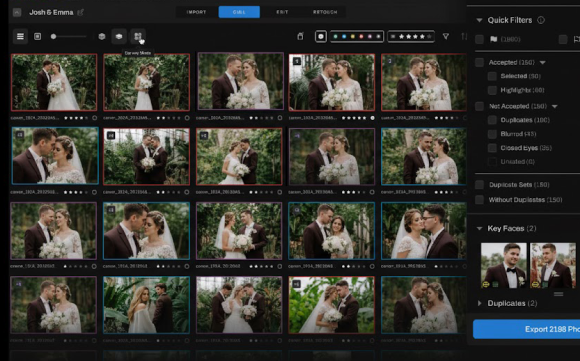The image size is (580, 361).
Task: Filter by red color label
Action: tap(361, 36)
